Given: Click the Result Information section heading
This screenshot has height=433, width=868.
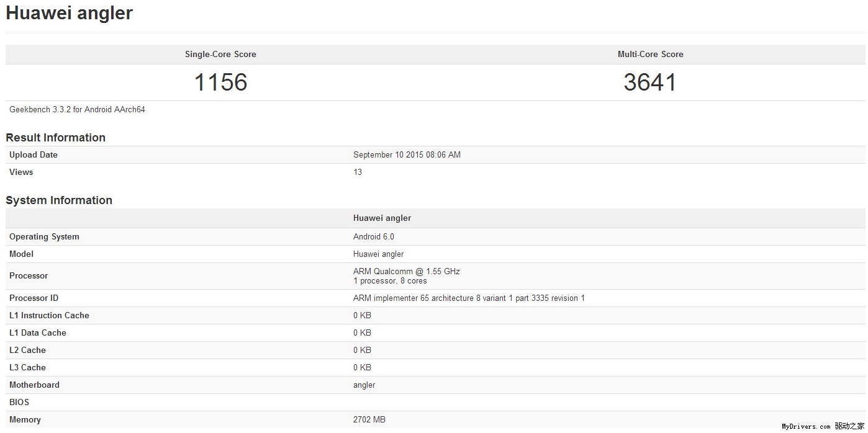Looking at the screenshot, I should click(x=55, y=137).
